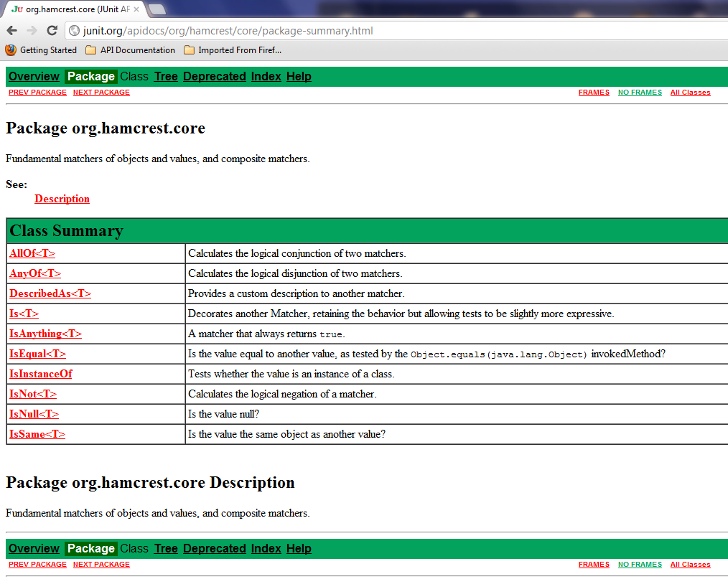Open Overview in bottom navigation bar

coord(34,548)
